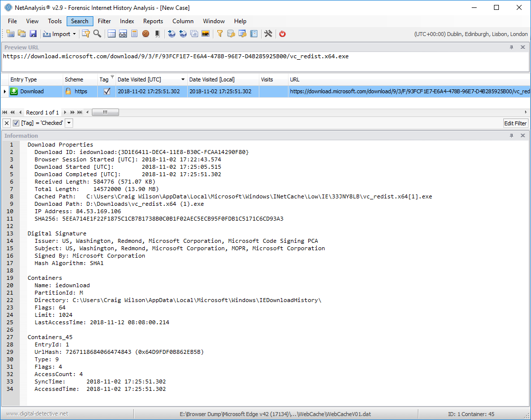531x420 pixels.
Task: Click the grid scroll right arrow
Action: tap(526, 113)
